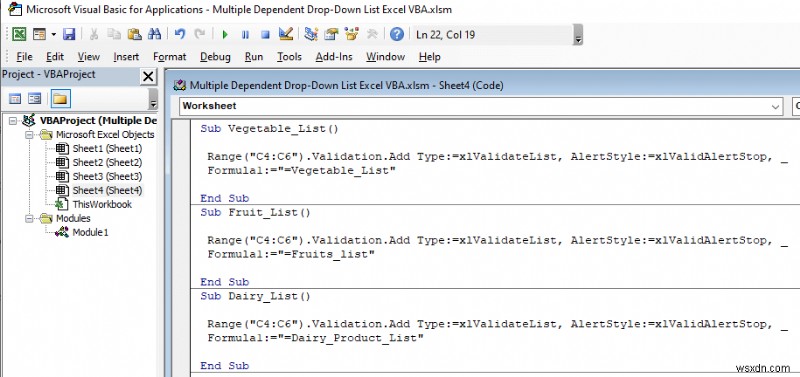Screen dimensions: 800x377
Task: Click the Toolbox hammer and wrench icon
Action: coord(372,35)
